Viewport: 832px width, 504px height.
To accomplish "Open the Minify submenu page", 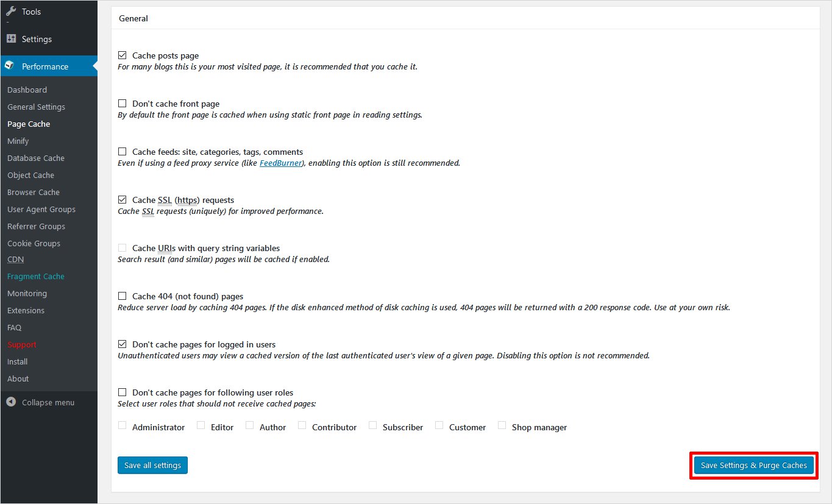I will tap(18, 141).
